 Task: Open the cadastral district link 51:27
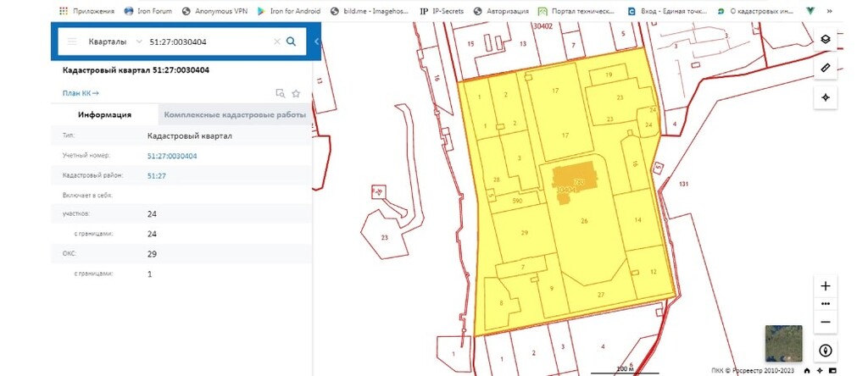pyautogui.click(x=157, y=176)
